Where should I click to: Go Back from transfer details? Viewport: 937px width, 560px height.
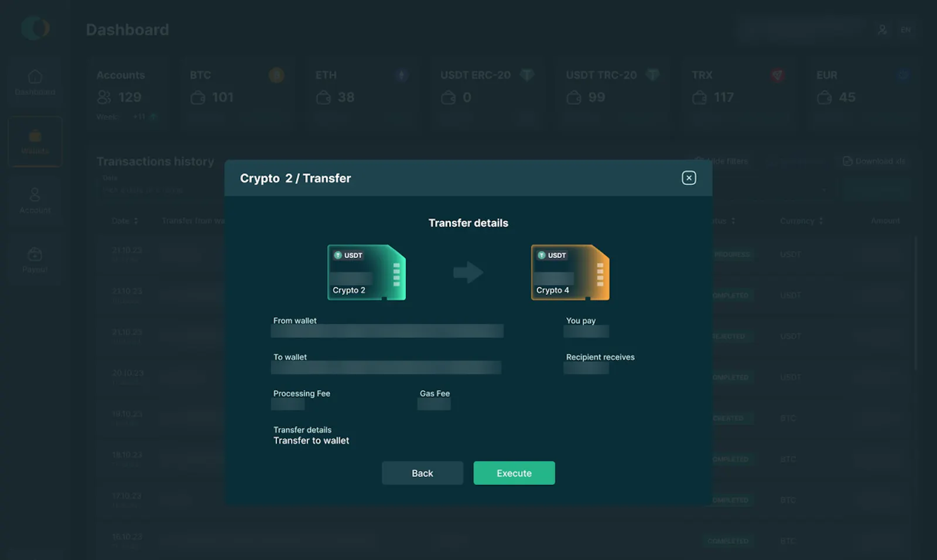pyautogui.click(x=422, y=473)
